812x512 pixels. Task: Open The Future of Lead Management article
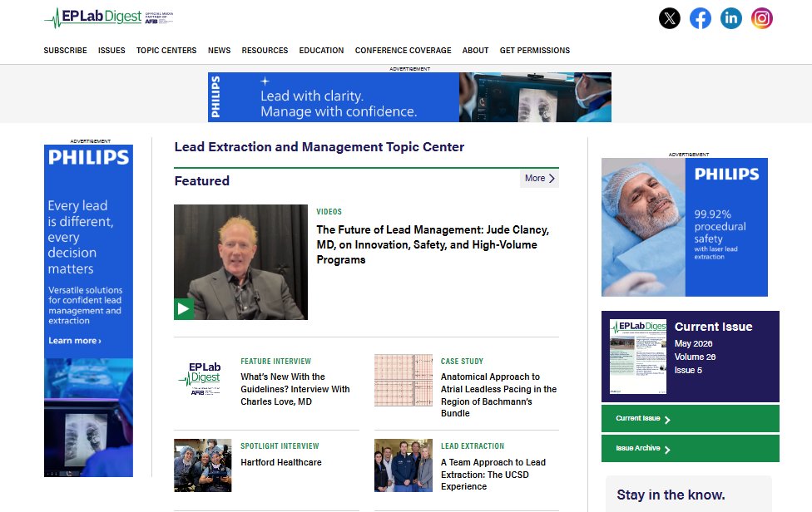[x=433, y=244]
